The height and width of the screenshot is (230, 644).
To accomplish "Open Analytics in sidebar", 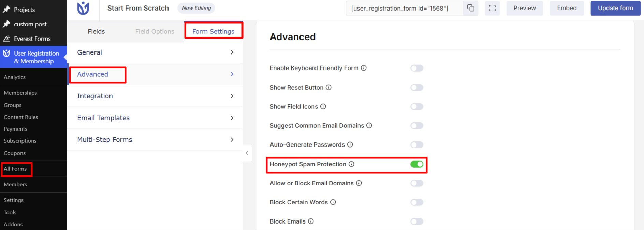I will click(15, 77).
